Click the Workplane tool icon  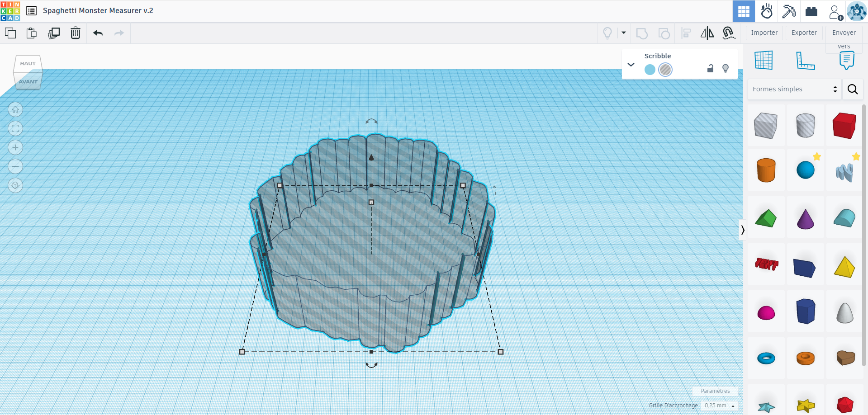pos(764,60)
